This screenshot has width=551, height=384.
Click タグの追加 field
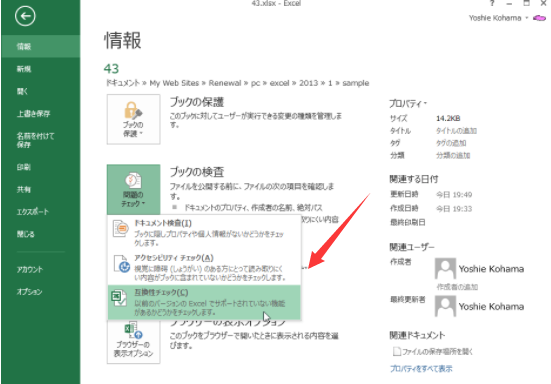pos(451,143)
